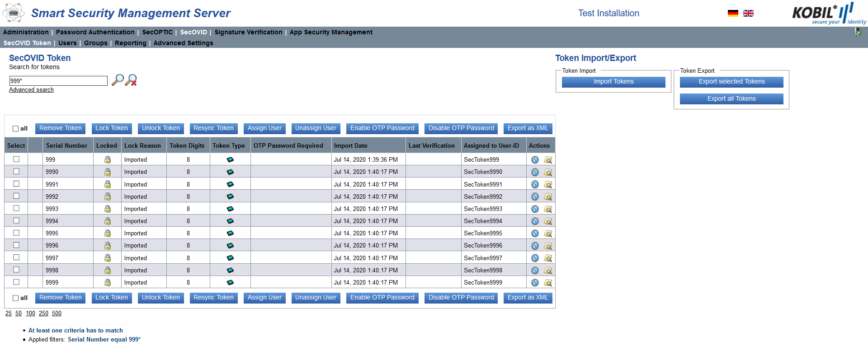Click the bottom Export as XML button
The height and width of the screenshot is (346, 868).
528,298
